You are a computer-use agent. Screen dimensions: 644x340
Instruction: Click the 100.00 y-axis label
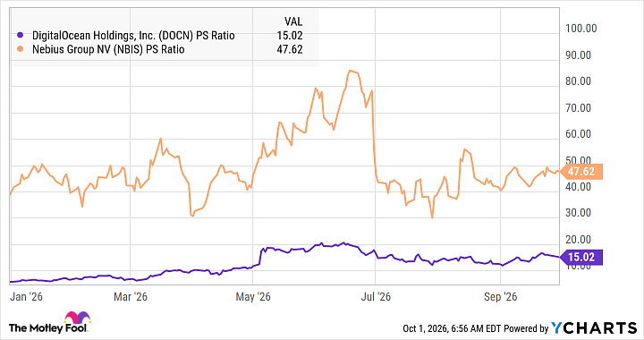point(581,29)
